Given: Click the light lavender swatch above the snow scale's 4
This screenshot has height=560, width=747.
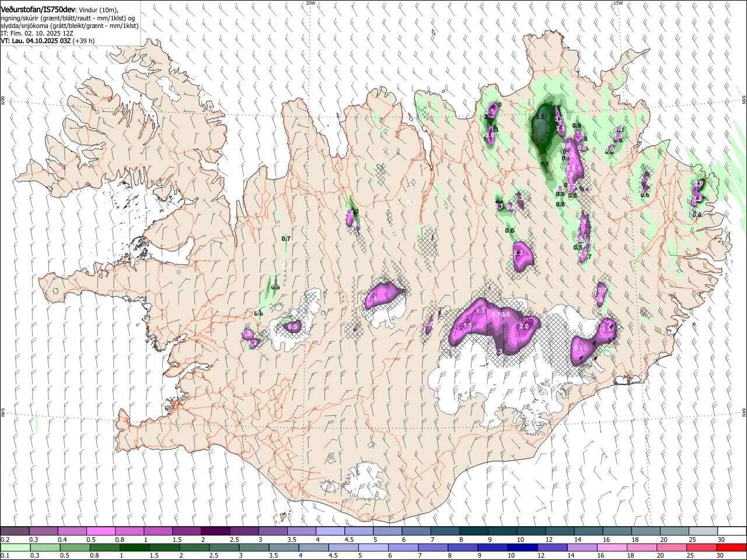Looking at the screenshot, I should pos(330,531).
